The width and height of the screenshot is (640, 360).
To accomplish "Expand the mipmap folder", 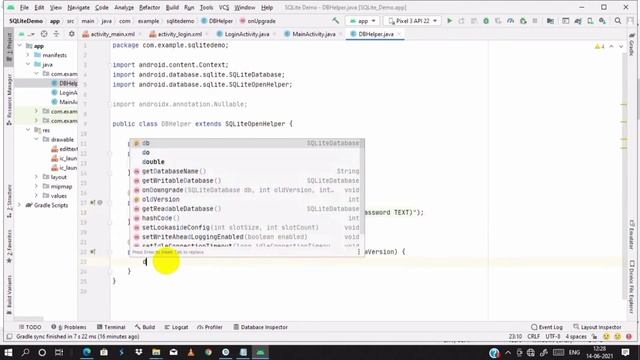I will click(36, 187).
